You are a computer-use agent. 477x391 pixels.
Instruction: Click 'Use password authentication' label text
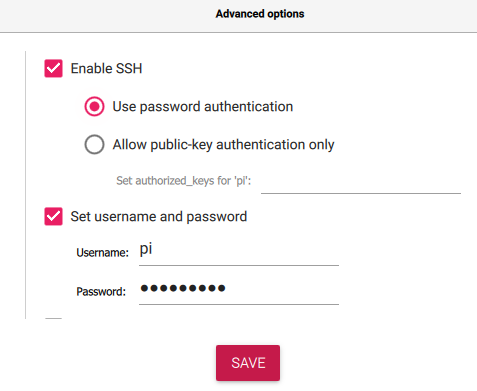[203, 107]
